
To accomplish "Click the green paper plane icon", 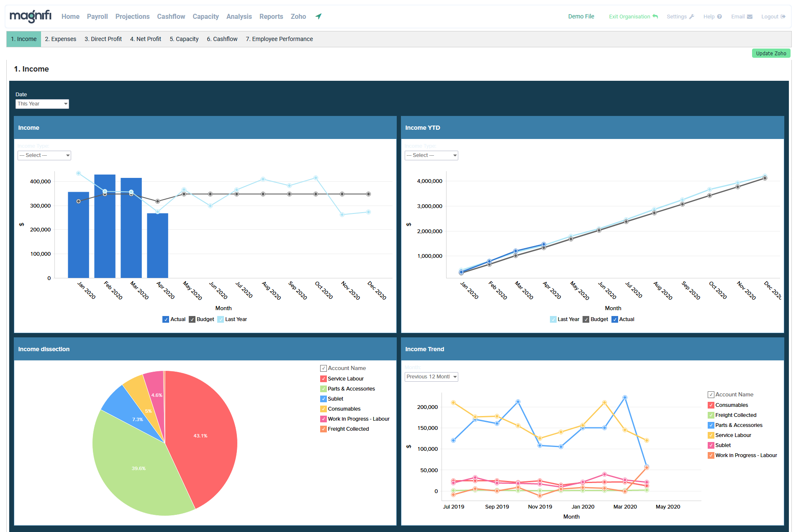I will pos(318,16).
